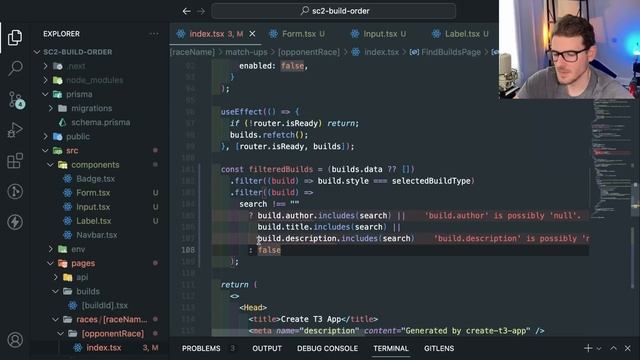Open Badge.tsx in explorer
This screenshot has height=360, width=640.
pyautogui.click(x=95, y=179)
